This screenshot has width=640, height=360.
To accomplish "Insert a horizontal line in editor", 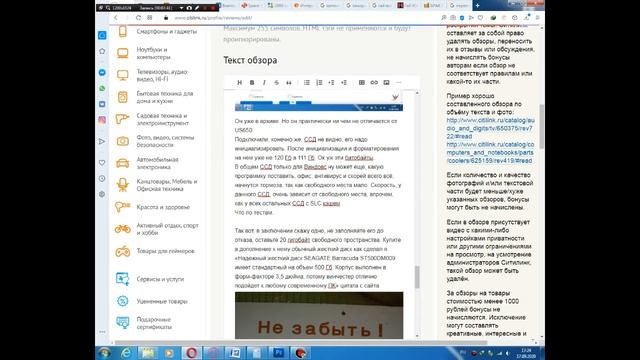I will (x=399, y=82).
